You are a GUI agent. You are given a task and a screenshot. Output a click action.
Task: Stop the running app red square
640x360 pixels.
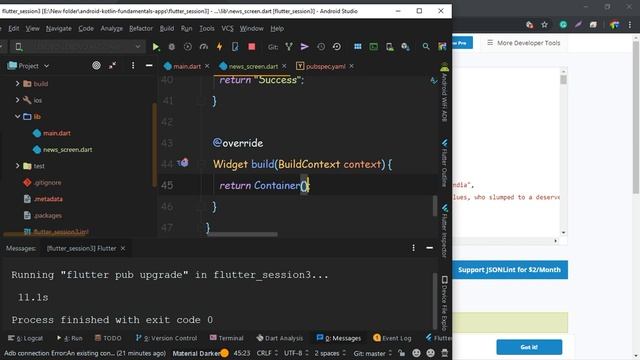[x=252, y=47]
